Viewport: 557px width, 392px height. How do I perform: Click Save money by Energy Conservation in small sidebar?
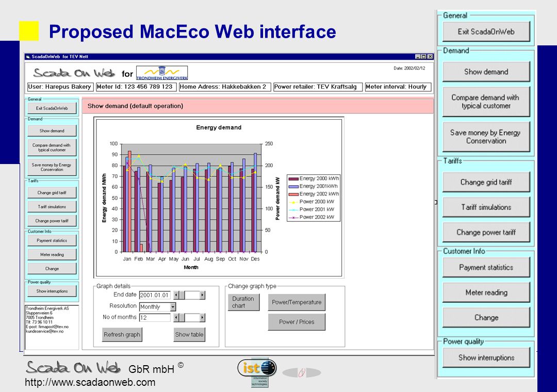[52, 167]
